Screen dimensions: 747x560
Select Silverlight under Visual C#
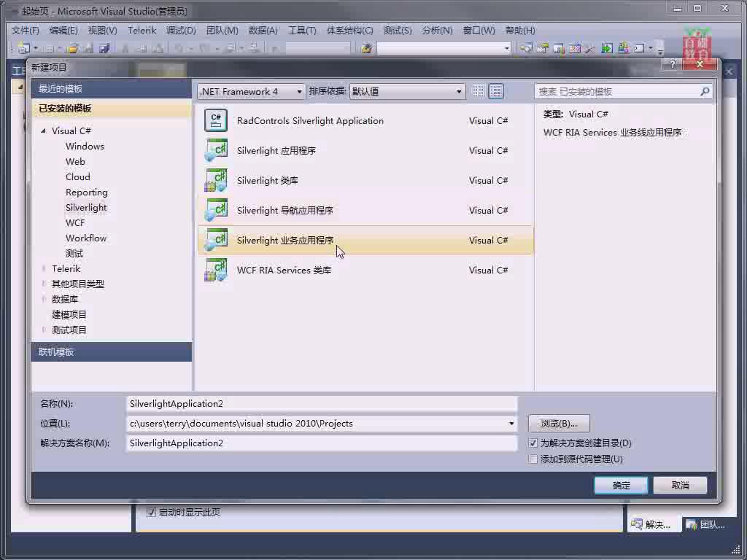coord(86,208)
